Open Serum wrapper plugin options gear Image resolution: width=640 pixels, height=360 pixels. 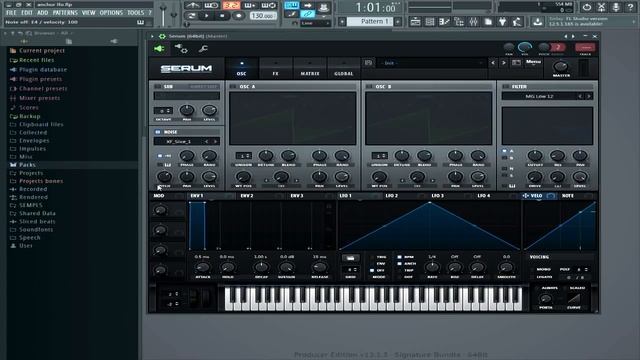pyautogui.click(x=181, y=49)
